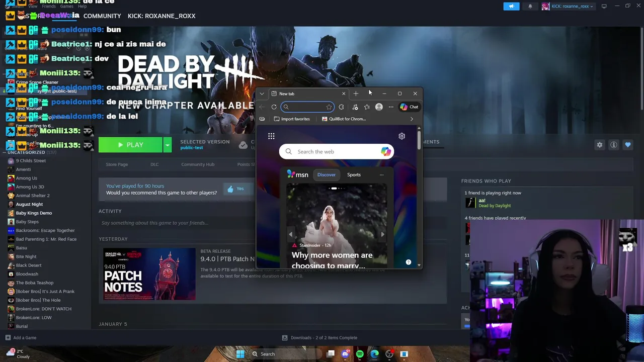
Task: Select The Boba Teashop in the library
Action: 34,283
